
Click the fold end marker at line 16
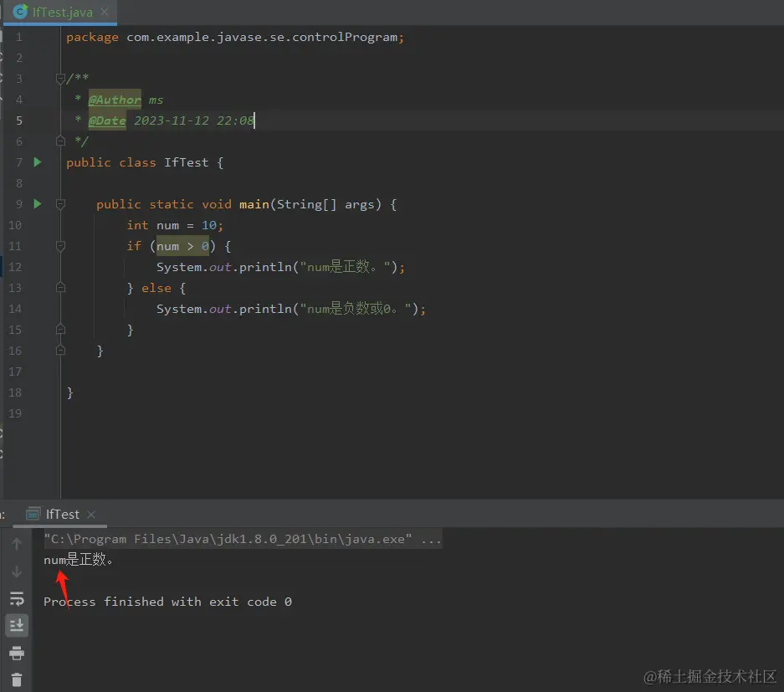60,351
